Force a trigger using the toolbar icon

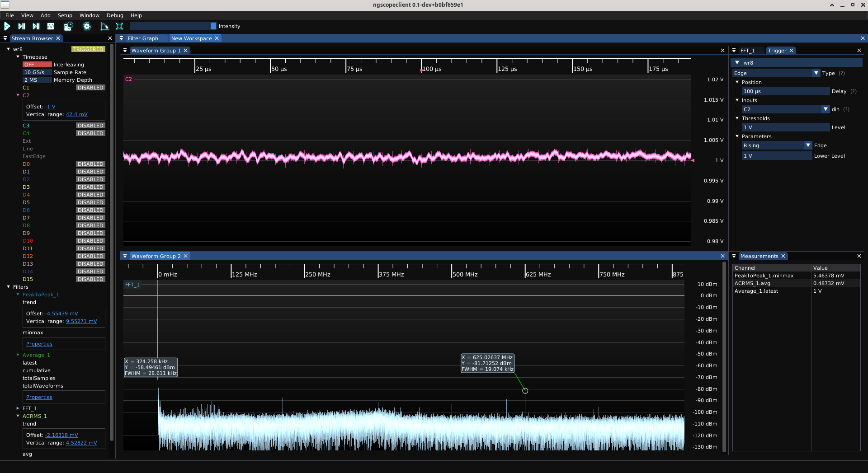(36, 26)
